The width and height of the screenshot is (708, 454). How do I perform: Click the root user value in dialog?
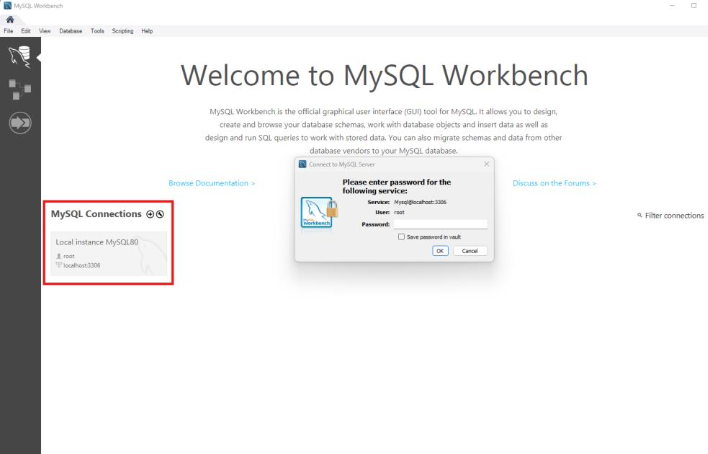pos(399,212)
